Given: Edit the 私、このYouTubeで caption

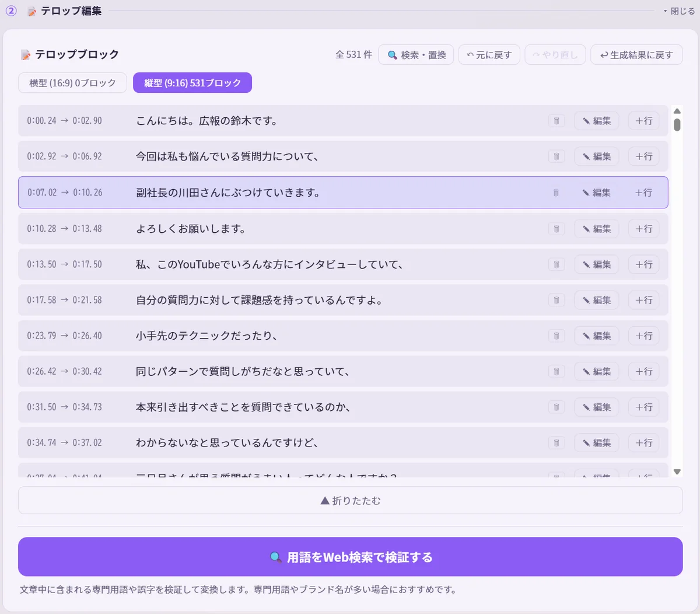Looking at the screenshot, I should [596, 264].
